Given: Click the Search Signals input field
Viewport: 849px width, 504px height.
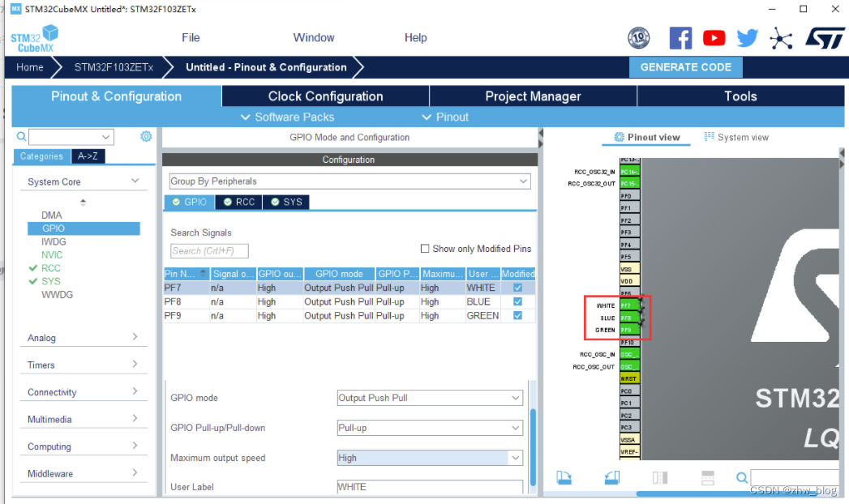Looking at the screenshot, I should tap(209, 251).
